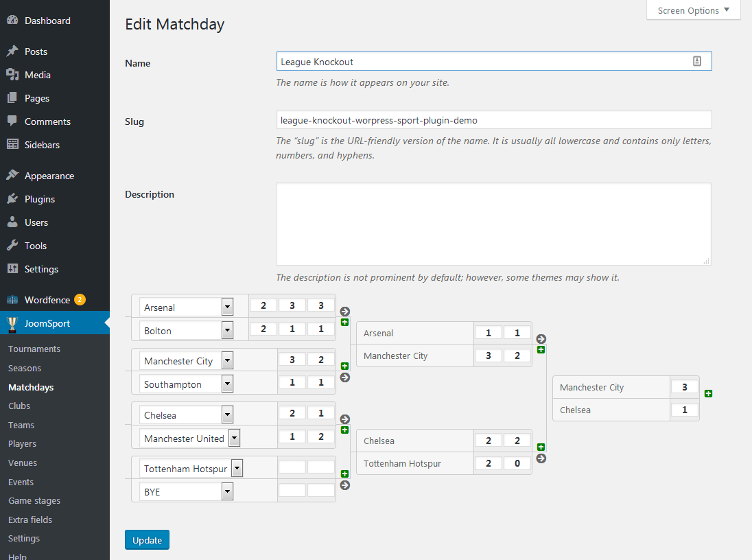Click the Tools wrench icon
This screenshot has width=752, height=560.
tap(12, 245)
